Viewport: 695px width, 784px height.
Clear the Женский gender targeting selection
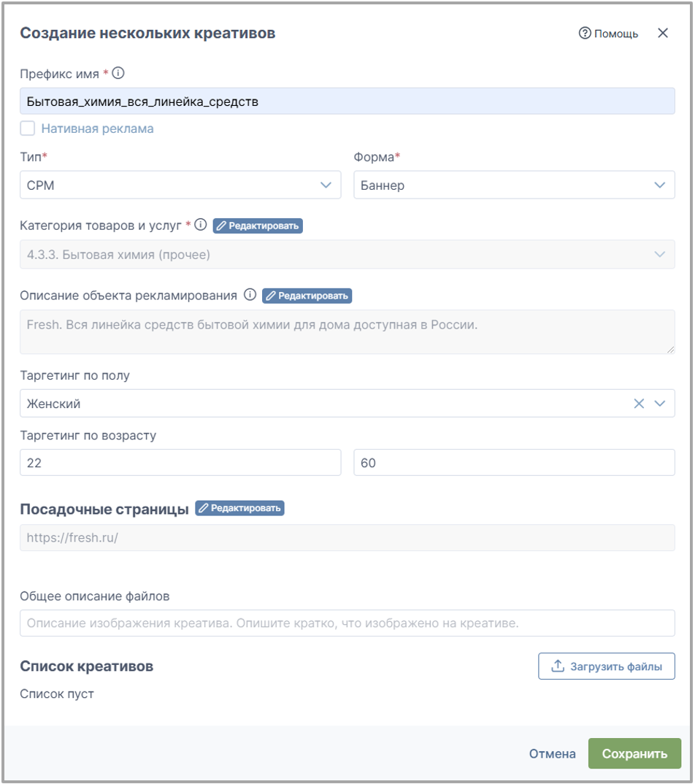(x=639, y=404)
